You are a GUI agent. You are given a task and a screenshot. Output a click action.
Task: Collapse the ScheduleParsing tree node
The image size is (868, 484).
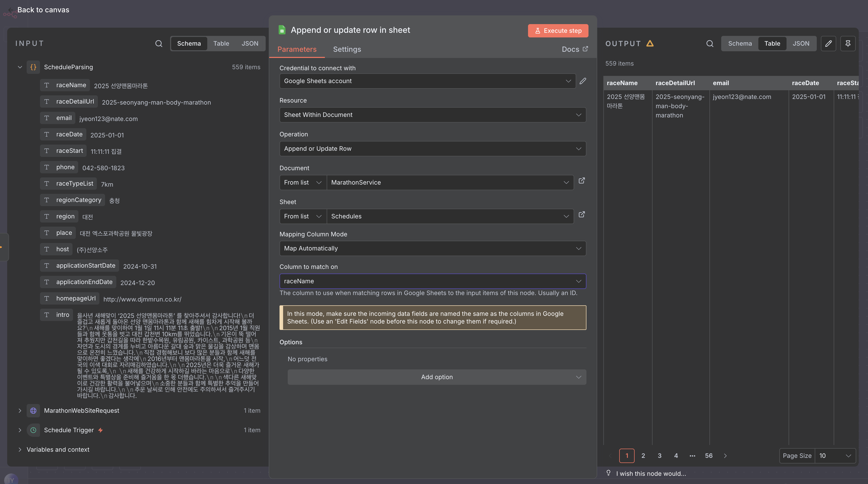[x=20, y=67]
